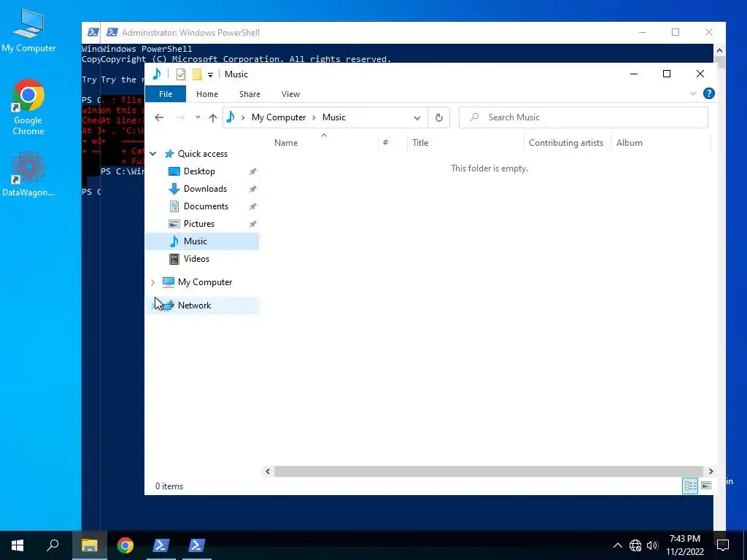Image resolution: width=747 pixels, height=560 pixels.
Task: Click the pin icon next to Downloads
Action: (x=253, y=189)
